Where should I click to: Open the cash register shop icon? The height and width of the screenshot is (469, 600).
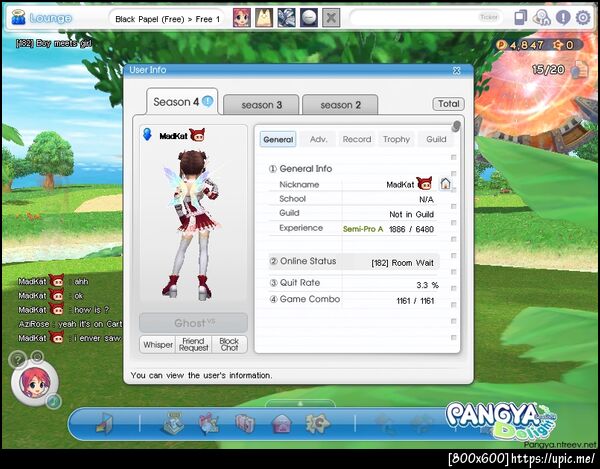pyautogui.click(x=172, y=423)
